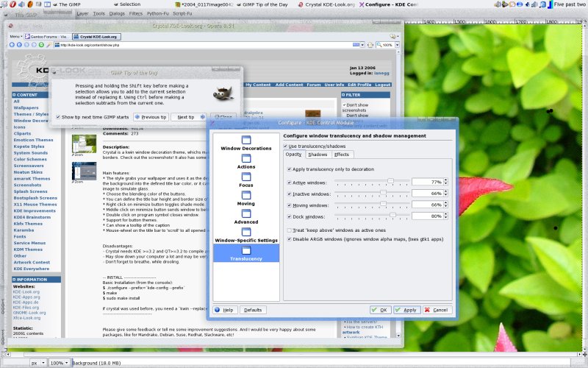Click Opera's reload button in toolbar
This screenshot has height=368, width=588.
point(41,45)
